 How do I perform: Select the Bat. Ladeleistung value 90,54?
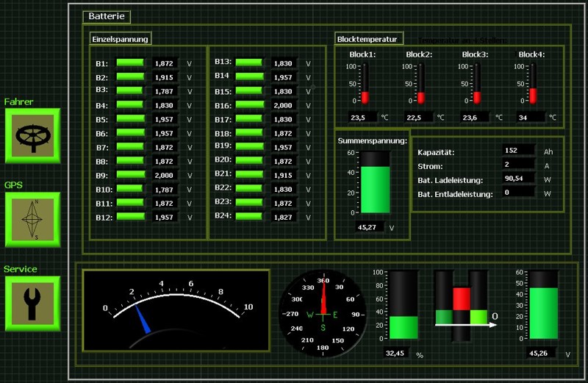(x=518, y=178)
